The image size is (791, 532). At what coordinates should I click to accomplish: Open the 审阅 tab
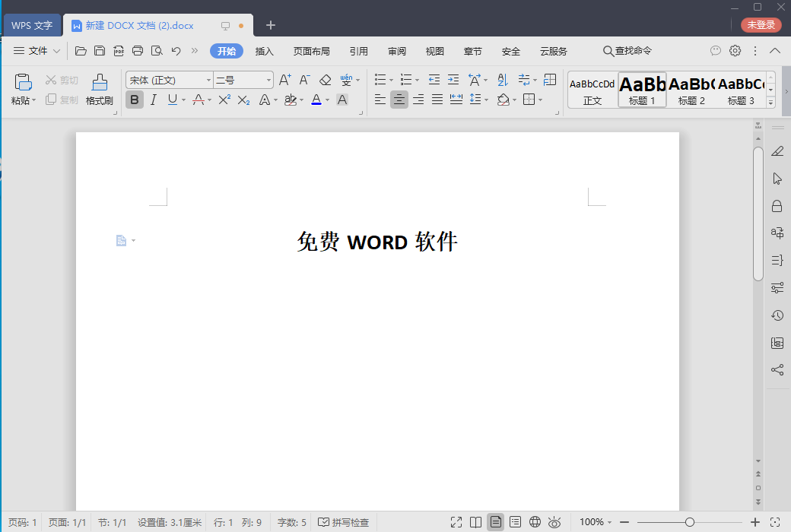coord(397,51)
